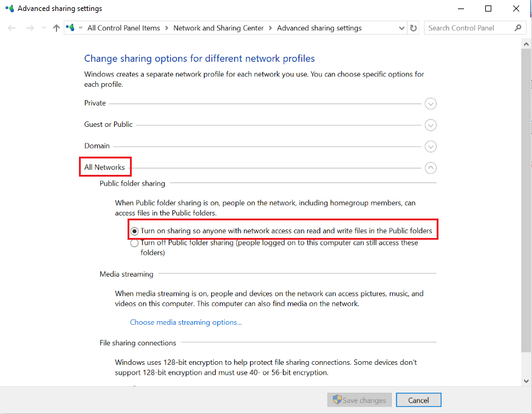Open recent locations dropdown arrow
Image resolution: width=532 pixels, height=414 pixels.
(44, 28)
